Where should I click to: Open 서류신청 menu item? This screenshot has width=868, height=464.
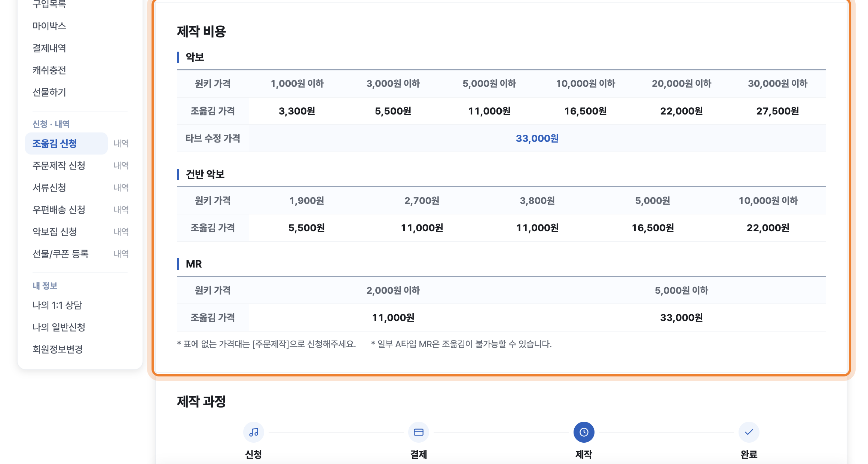[x=49, y=187]
